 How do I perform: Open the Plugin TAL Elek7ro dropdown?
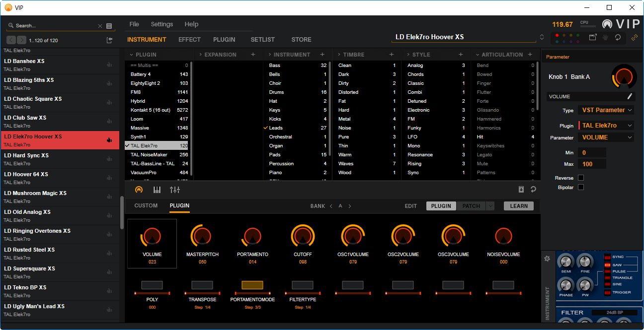[607, 126]
